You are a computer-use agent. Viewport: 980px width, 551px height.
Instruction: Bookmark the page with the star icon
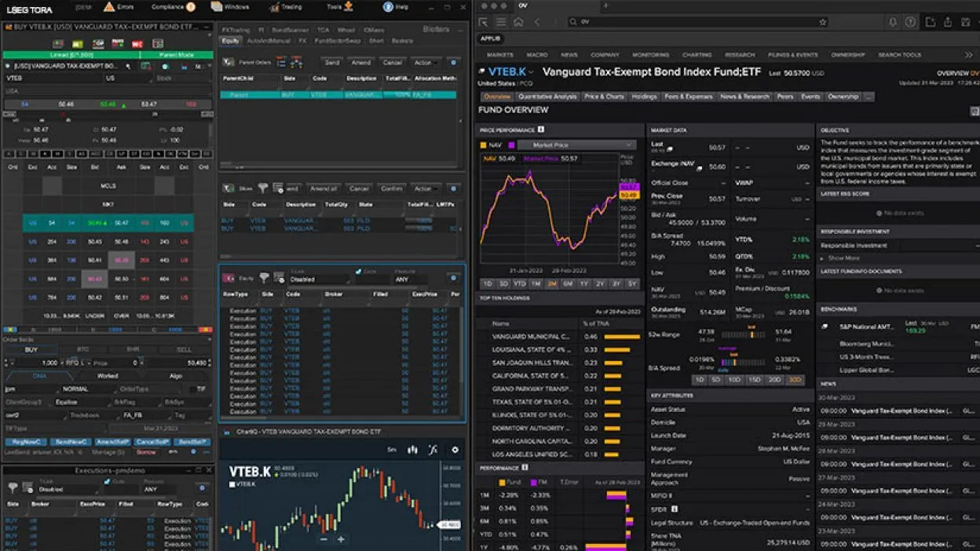pos(823,22)
